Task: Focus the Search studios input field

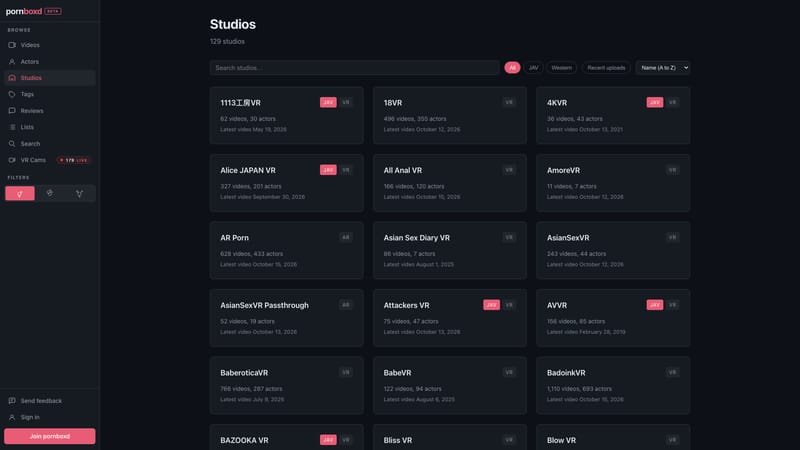Action: tap(354, 67)
